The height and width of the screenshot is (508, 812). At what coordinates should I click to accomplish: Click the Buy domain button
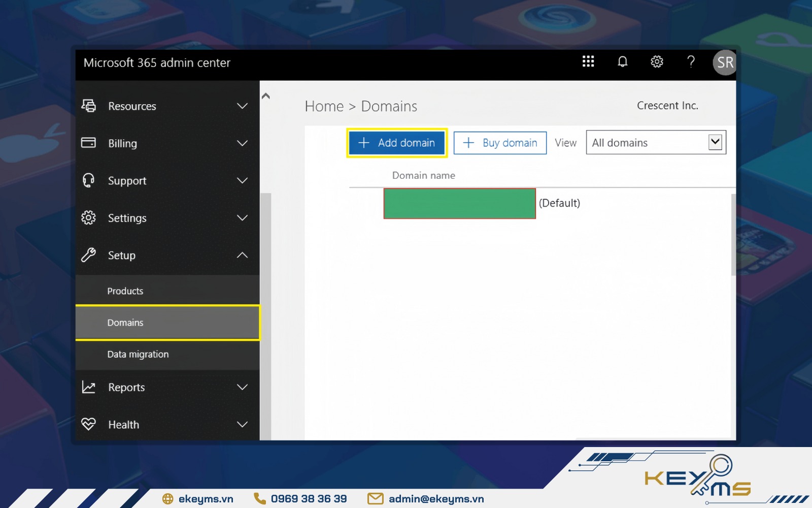pyautogui.click(x=500, y=143)
